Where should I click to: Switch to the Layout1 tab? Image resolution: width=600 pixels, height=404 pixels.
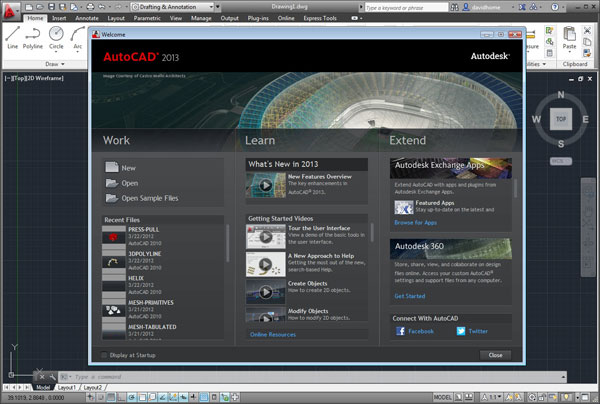(67, 388)
